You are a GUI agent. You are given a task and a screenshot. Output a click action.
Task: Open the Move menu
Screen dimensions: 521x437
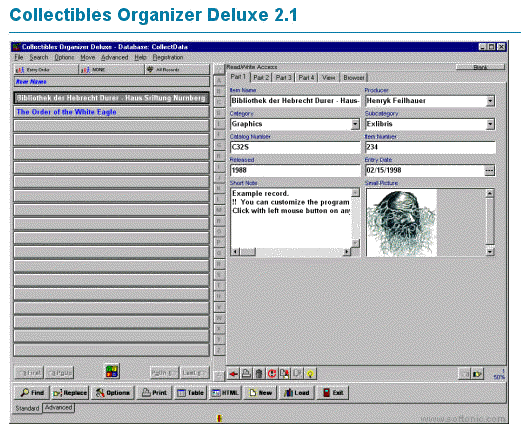[88, 57]
